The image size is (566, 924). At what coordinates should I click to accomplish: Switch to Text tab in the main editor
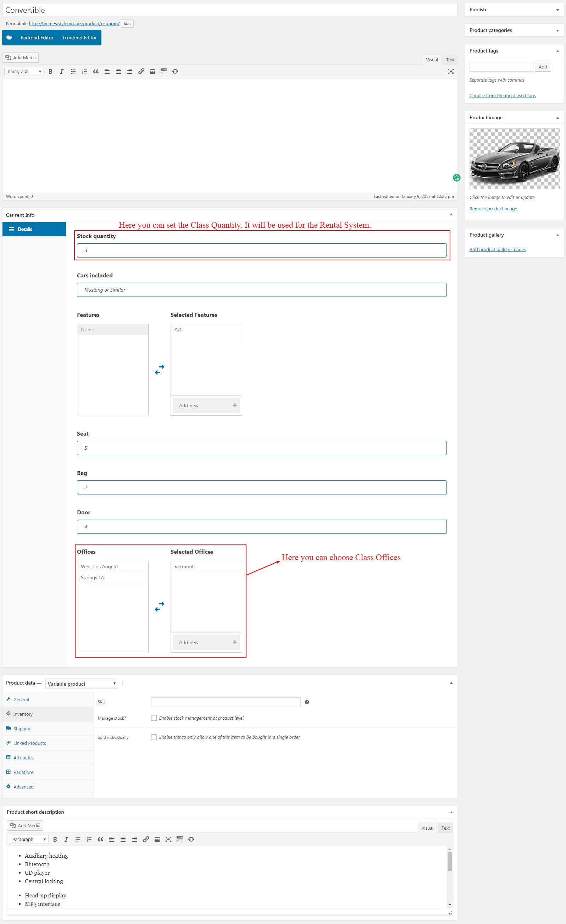pos(450,60)
